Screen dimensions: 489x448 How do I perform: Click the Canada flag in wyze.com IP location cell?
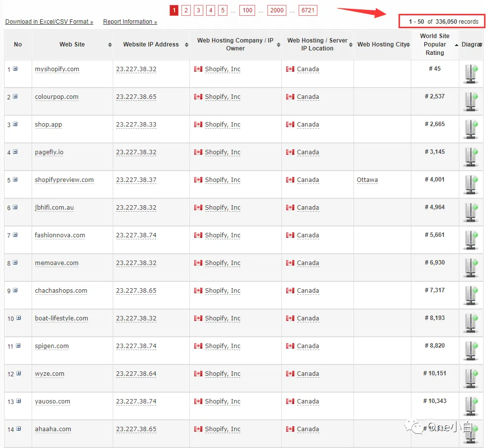pyautogui.click(x=290, y=373)
